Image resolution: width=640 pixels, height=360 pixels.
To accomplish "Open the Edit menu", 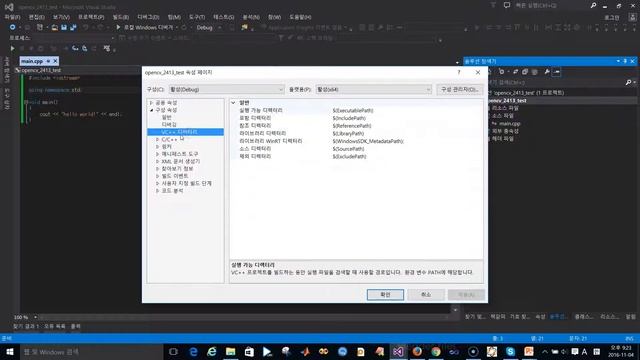I will [x=36, y=17].
